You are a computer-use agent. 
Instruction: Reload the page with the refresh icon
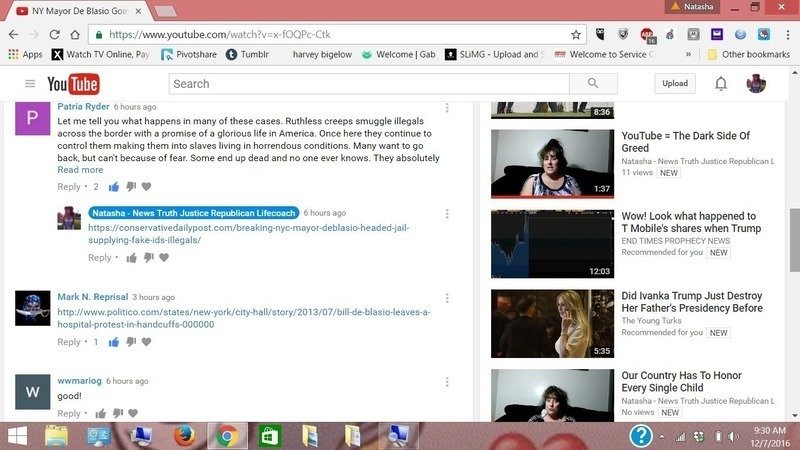coord(55,35)
